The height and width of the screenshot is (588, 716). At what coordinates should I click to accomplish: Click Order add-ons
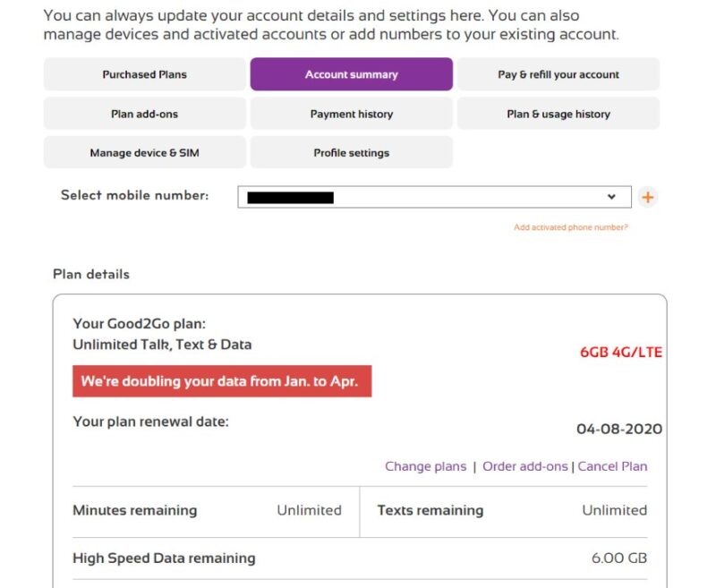point(525,466)
